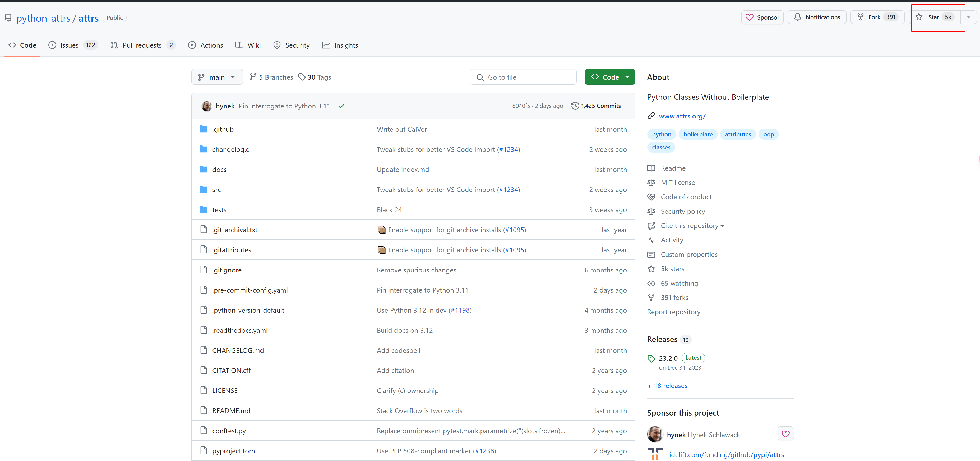The height and width of the screenshot is (461, 980).
Task: Click the Go to file search field
Action: point(523,77)
